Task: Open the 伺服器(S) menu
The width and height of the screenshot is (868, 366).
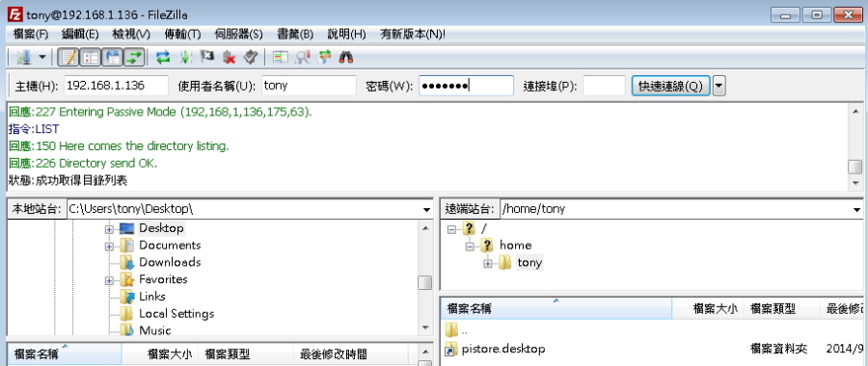Action: pyautogui.click(x=238, y=35)
